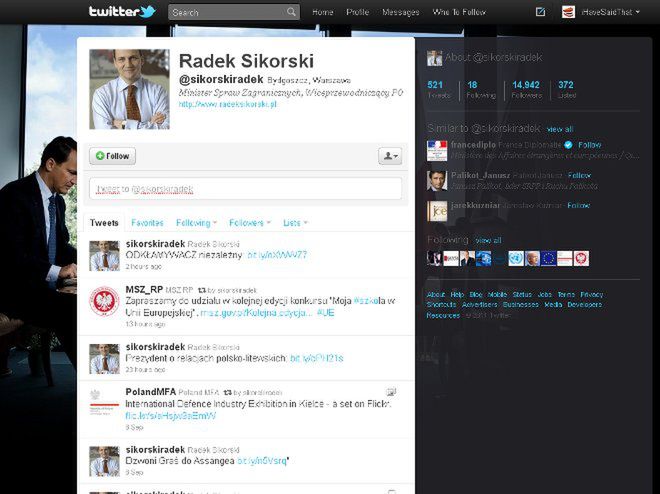
Task: Click first avatar in Following row
Action: (434, 258)
